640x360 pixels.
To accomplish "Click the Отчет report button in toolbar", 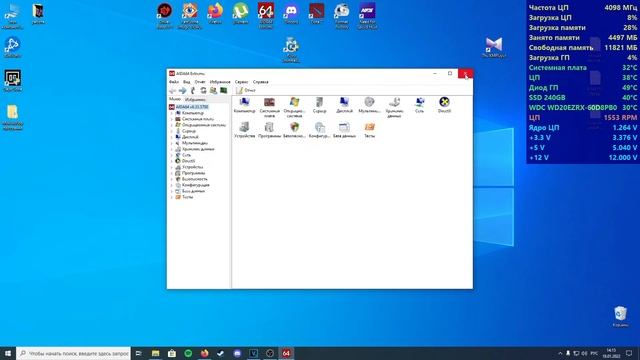I will (x=246, y=91).
